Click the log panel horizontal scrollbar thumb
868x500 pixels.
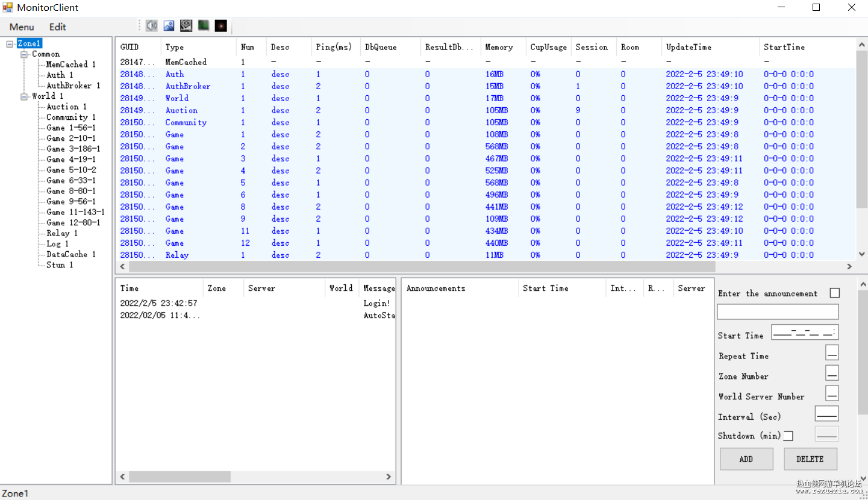180,477
